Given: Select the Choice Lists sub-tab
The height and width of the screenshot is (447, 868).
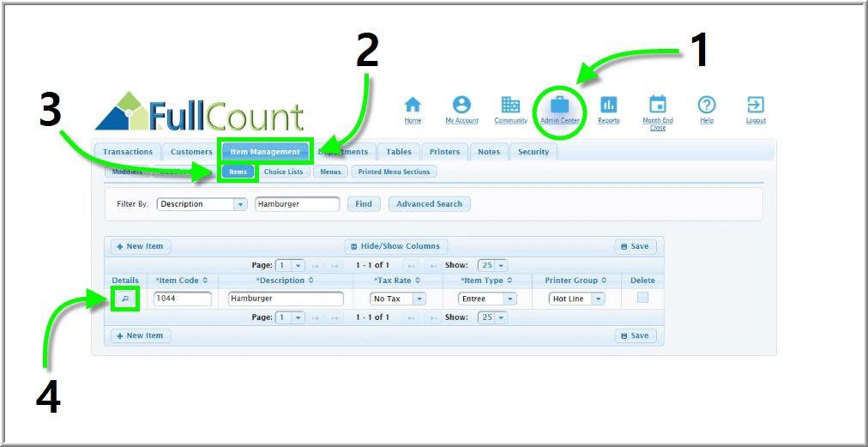Looking at the screenshot, I should tap(283, 172).
